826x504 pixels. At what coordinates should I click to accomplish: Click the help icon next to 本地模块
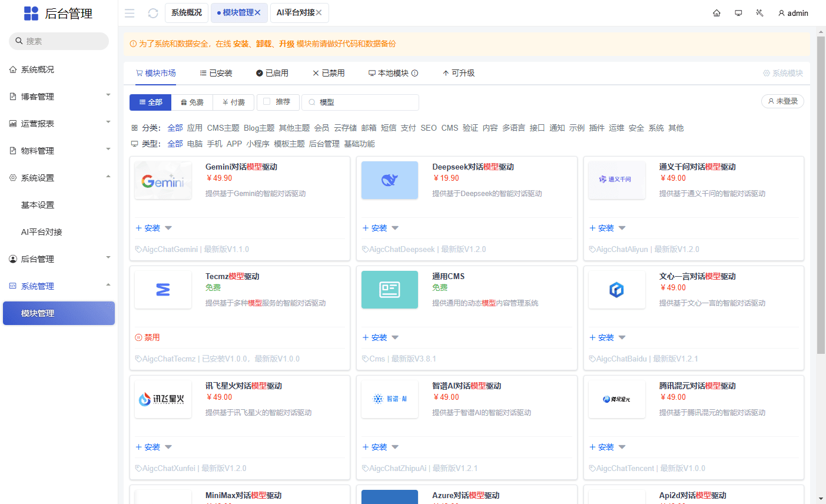click(x=414, y=73)
